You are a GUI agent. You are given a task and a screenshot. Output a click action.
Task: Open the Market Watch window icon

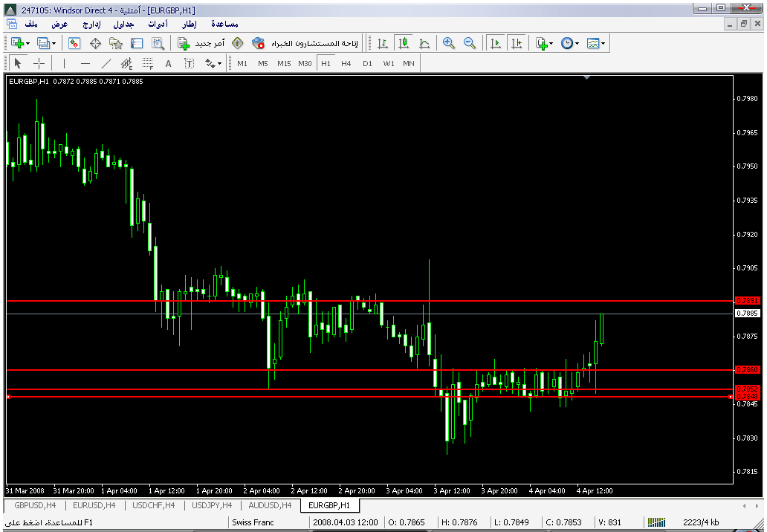(x=74, y=44)
